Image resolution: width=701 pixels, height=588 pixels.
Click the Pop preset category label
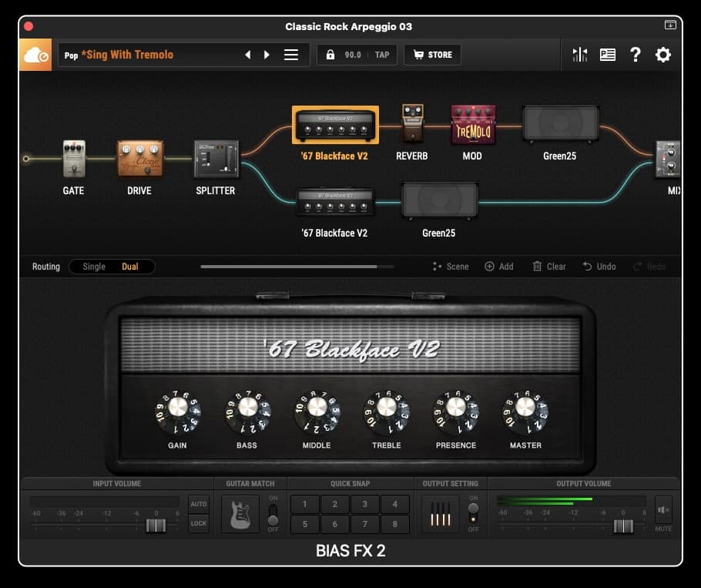pos(71,55)
